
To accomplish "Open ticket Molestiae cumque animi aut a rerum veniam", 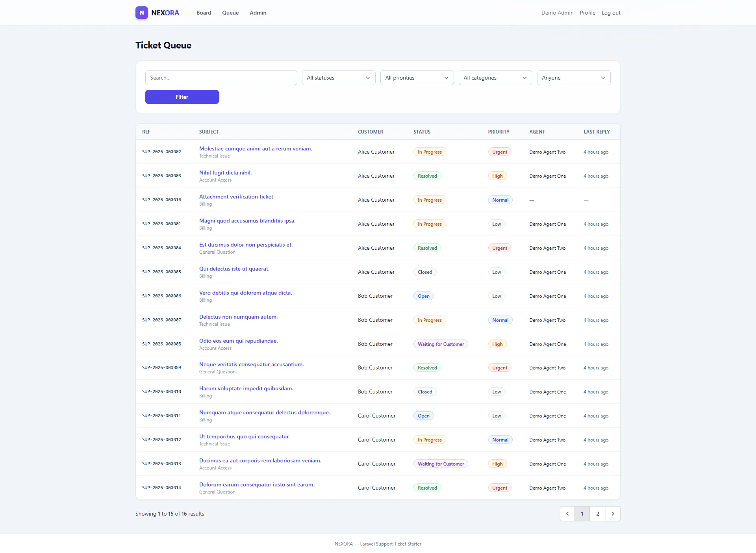I will coord(256,148).
